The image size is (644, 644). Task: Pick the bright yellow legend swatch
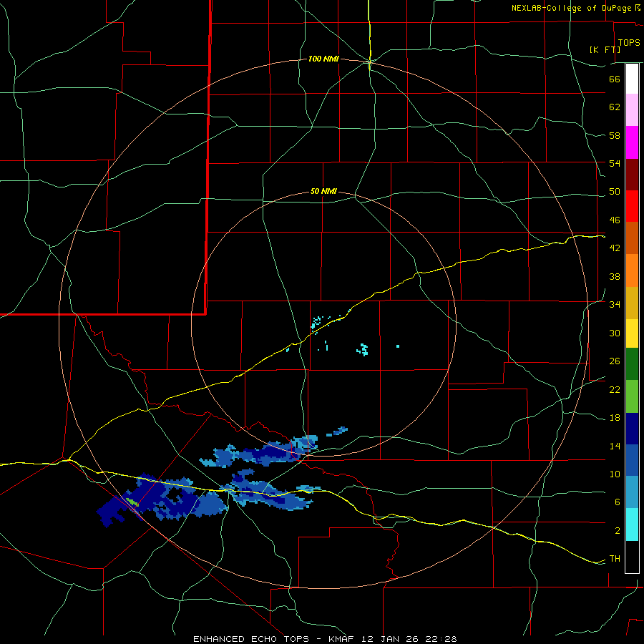pyautogui.click(x=632, y=333)
